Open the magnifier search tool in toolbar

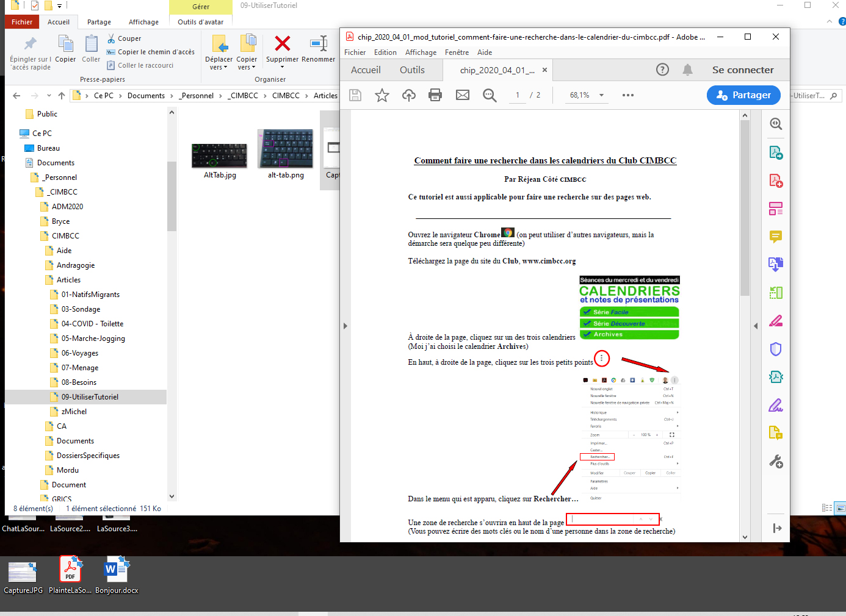tap(490, 95)
